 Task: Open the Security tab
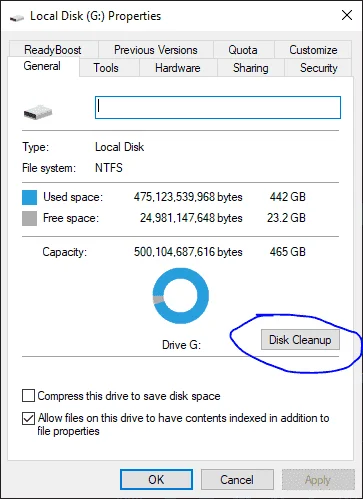click(x=319, y=68)
